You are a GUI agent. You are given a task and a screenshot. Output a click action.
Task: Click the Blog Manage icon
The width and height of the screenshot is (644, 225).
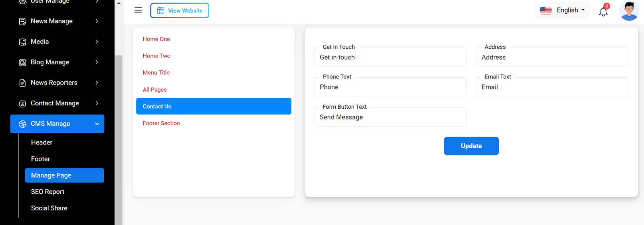[x=23, y=62]
